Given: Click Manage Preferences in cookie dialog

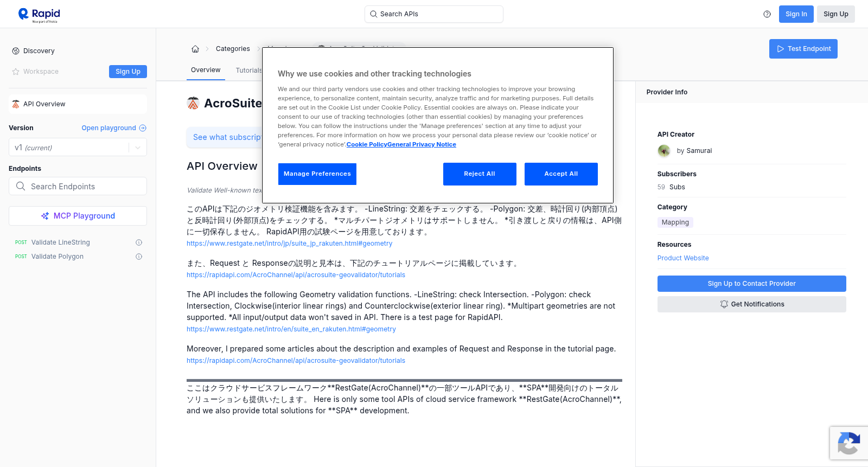Looking at the screenshot, I should [x=317, y=174].
